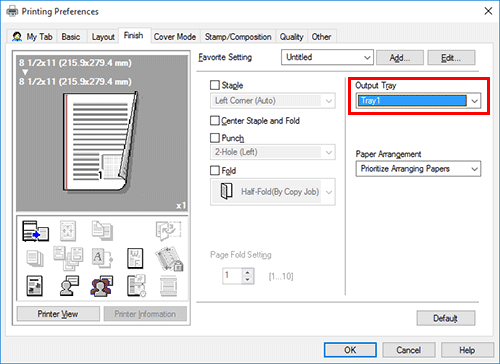The width and height of the screenshot is (500, 364).
Task: Click the single user with card icon
Action: pos(69,286)
